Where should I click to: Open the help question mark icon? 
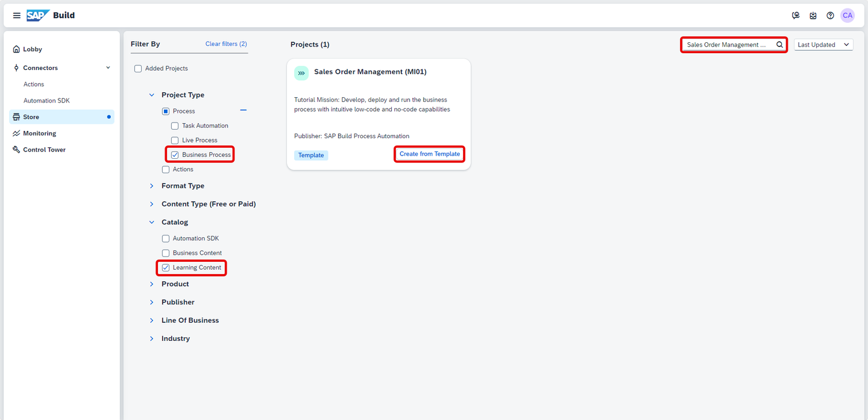coord(830,16)
